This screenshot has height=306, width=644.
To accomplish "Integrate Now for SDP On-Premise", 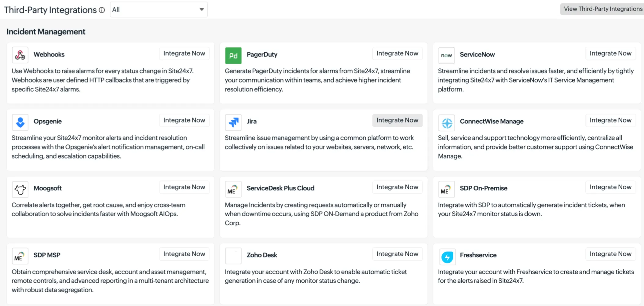I will click(610, 187).
